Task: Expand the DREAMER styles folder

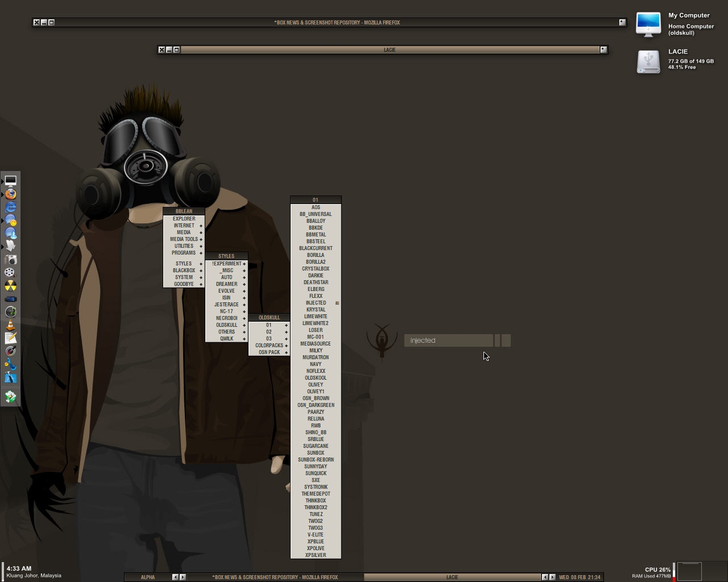Action: pos(226,284)
